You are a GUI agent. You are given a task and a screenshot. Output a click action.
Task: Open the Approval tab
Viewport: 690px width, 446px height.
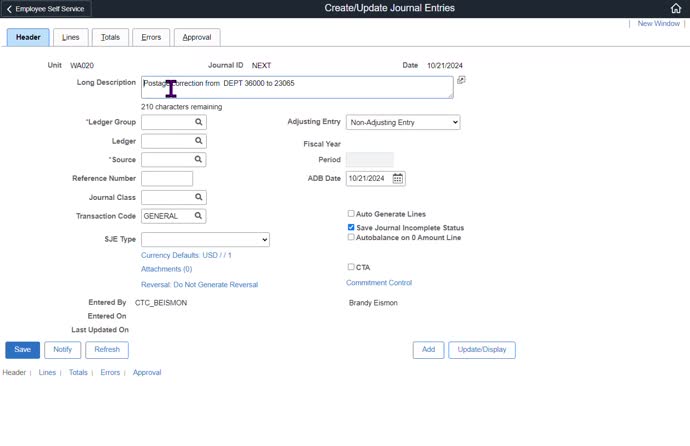197,37
